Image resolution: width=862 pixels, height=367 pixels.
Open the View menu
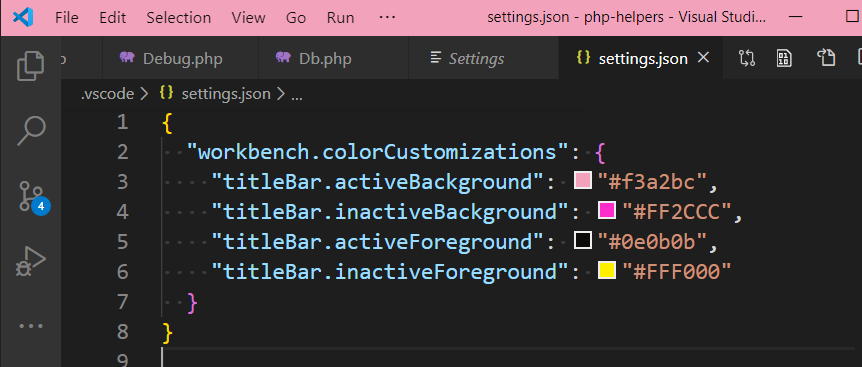tap(248, 18)
